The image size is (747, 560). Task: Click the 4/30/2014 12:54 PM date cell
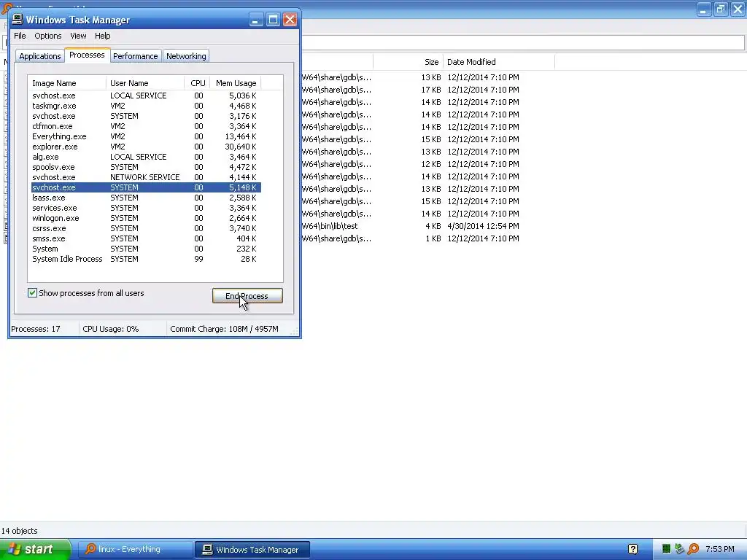coord(483,226)
